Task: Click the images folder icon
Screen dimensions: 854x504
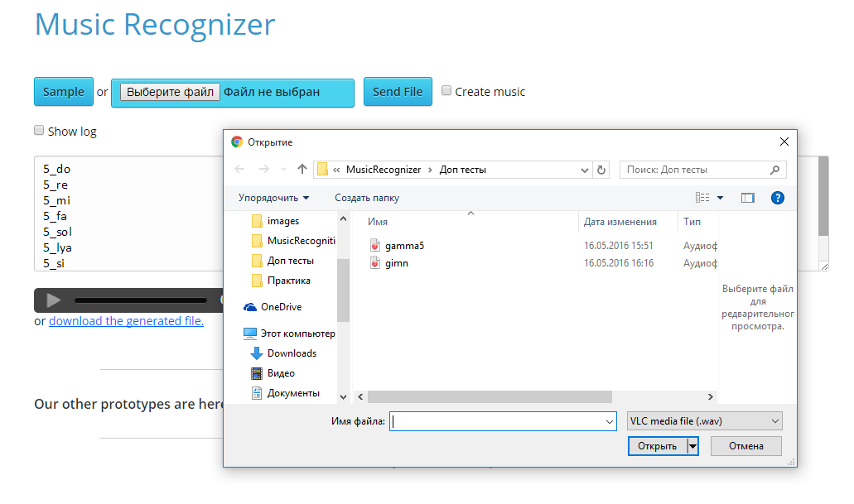Action: tap(257, 221)
